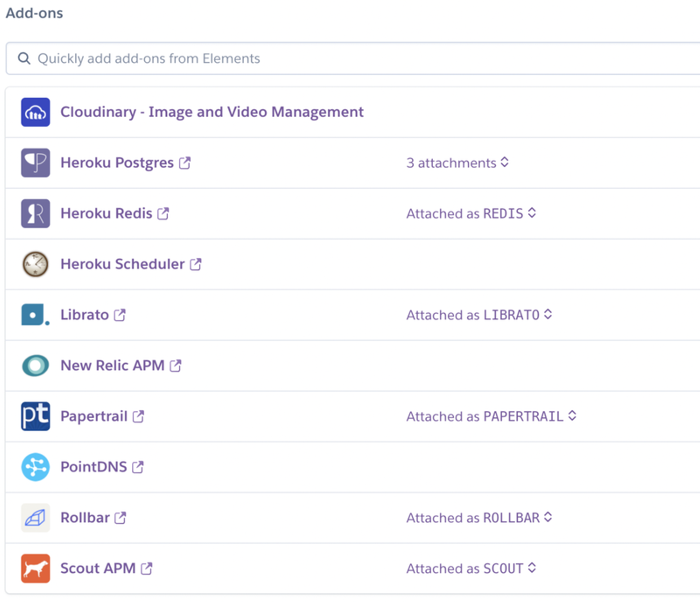
Task: Click the Papertrail pt logo icon
Action: point(35,416)
